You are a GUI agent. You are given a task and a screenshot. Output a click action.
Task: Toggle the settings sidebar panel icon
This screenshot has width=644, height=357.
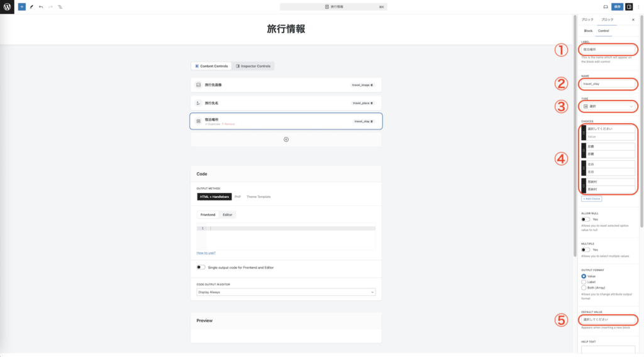(629, 7)
